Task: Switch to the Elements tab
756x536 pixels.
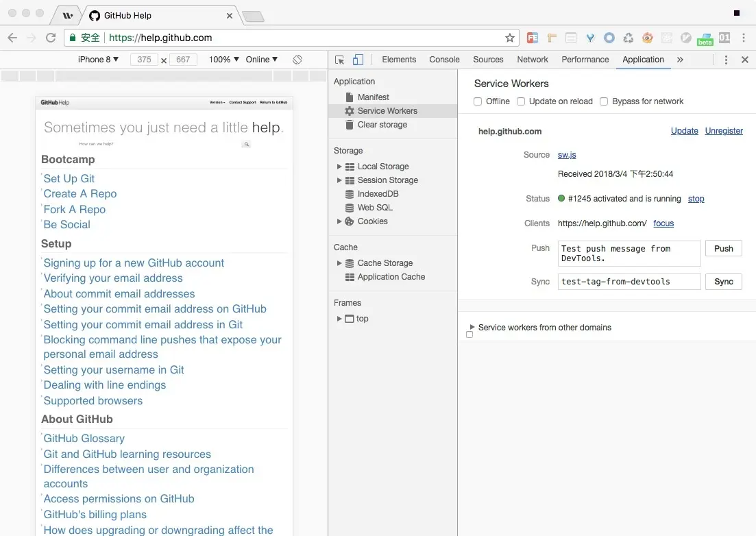Action: 399,59
